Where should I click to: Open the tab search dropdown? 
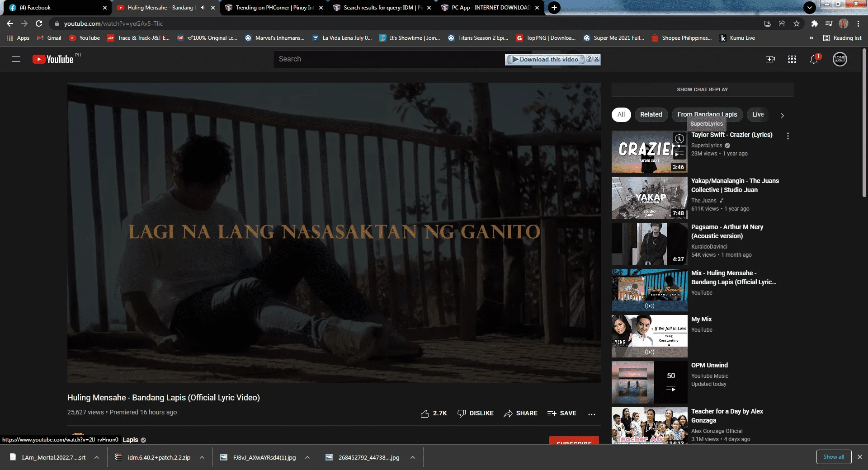(x=810, y=8)
